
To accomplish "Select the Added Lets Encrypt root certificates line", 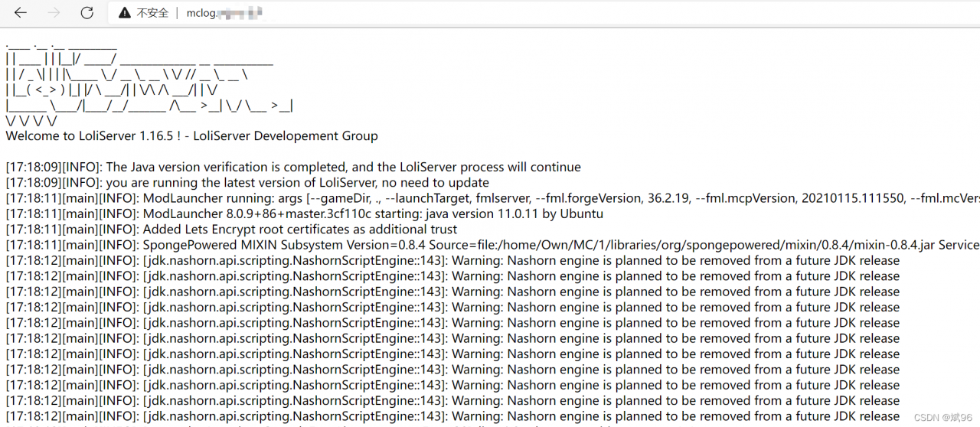I will click(x=231, y=230).
